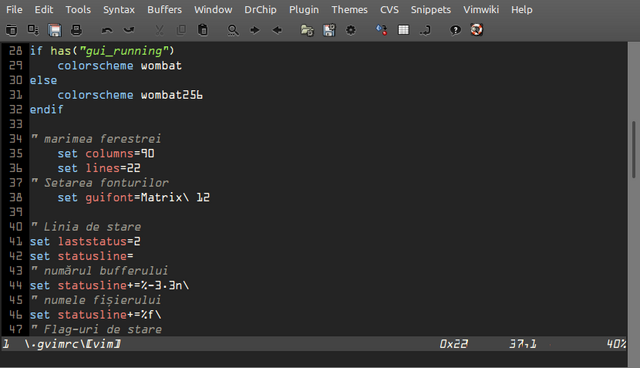Open the Themes menu

(x=349, y=9)
